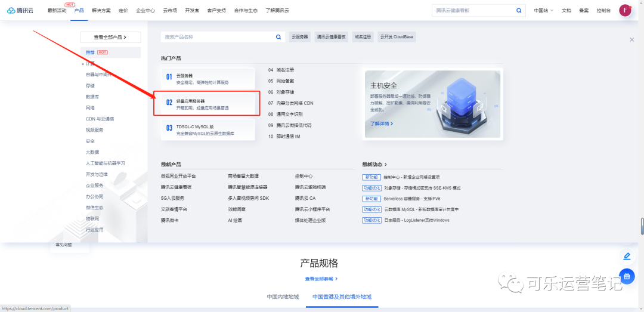The height and width of the screenshot is (312, 644).
Task: Click the 云服务器 quick search tag
Action: click(x=300, y=37)
